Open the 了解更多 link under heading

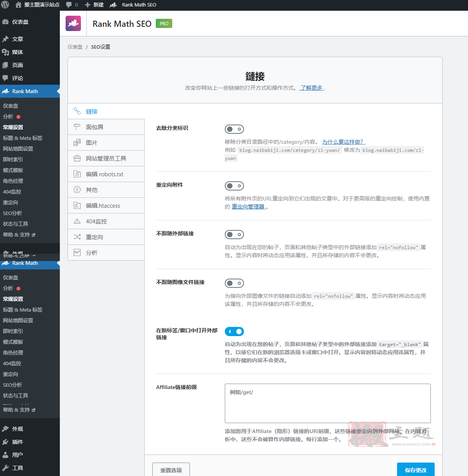(x=311, y=88)
